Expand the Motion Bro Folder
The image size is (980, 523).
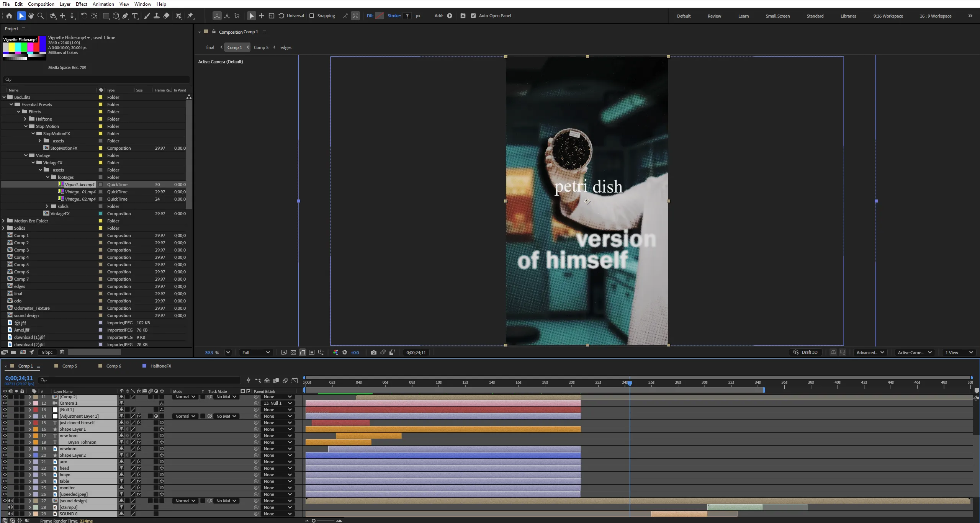[x=3, y=221]
